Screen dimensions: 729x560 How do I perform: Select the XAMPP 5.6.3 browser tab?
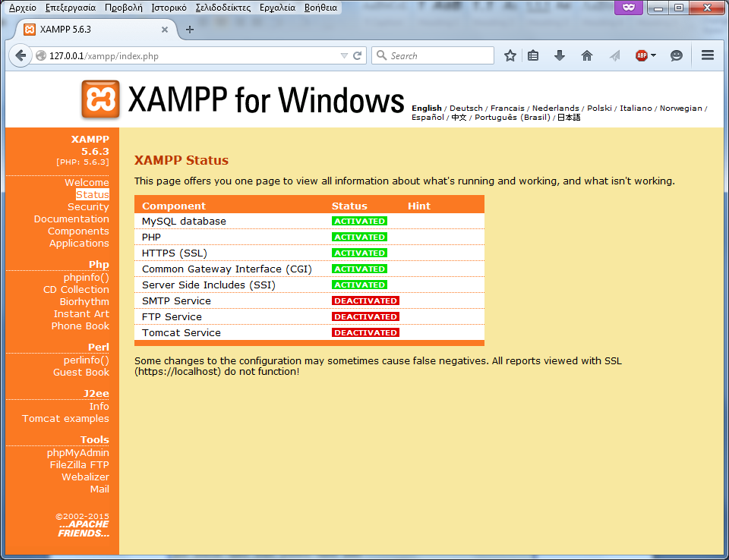click(96, 30)
